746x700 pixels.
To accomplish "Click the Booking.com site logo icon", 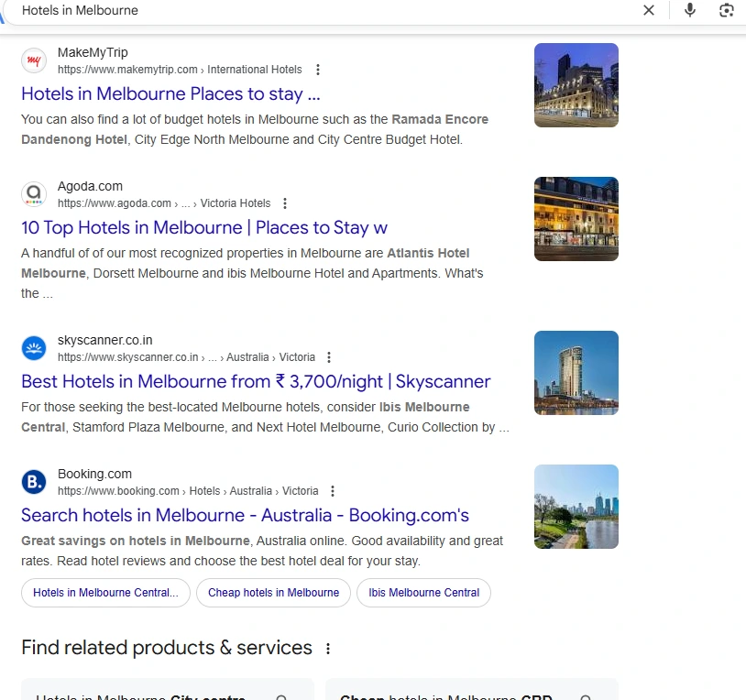I will tap(34, 482).
